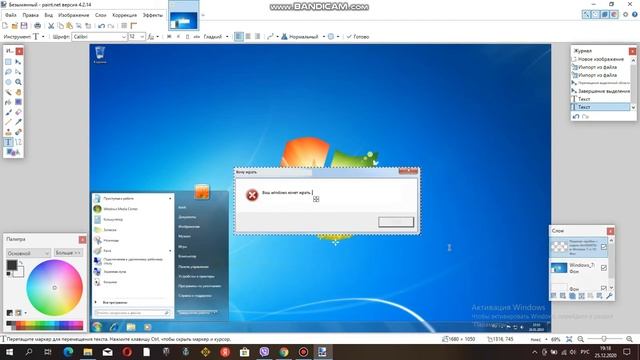
Task: Click the Готово finish button
Action: coord(358,37)
